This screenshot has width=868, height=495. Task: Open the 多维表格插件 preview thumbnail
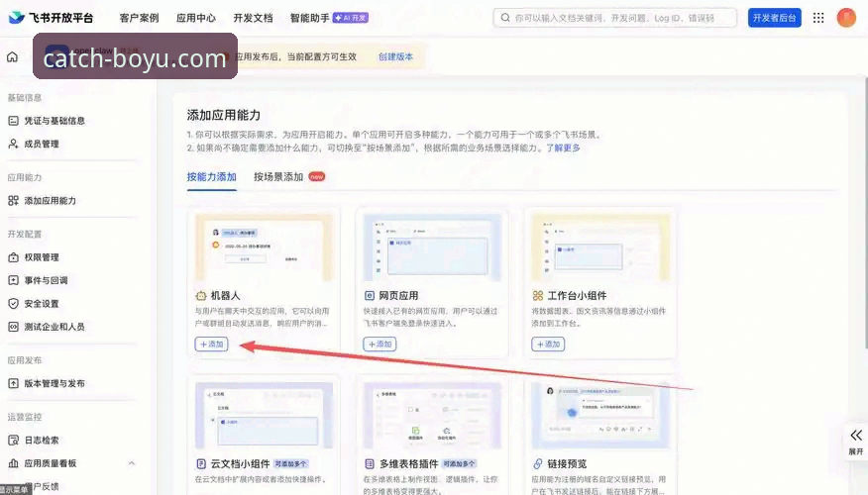tap(432, 416)
